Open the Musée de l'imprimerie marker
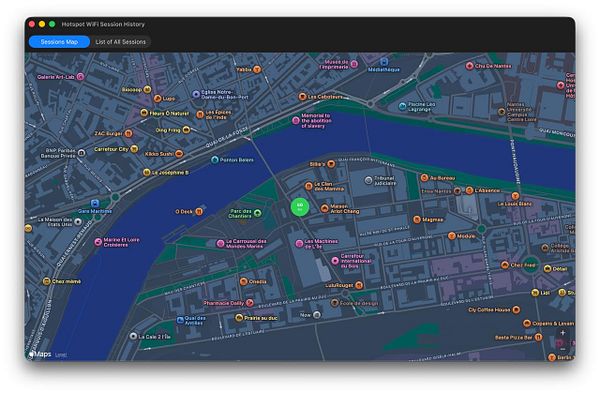 [x=354, y=64]
